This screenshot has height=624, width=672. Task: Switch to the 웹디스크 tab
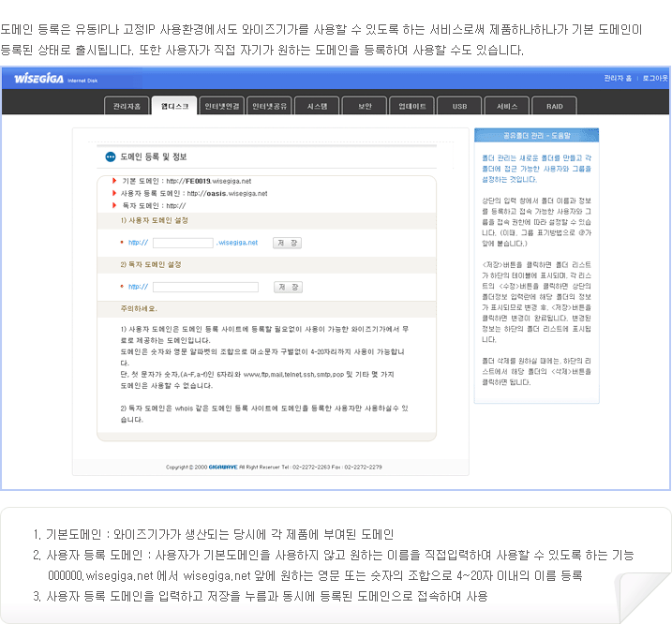tap(174, 106)
